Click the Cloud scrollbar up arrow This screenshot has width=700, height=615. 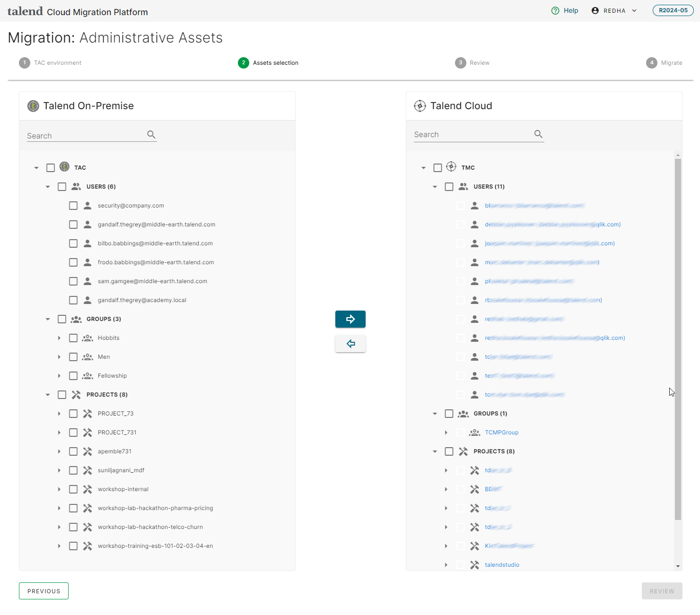click(678, 155)
